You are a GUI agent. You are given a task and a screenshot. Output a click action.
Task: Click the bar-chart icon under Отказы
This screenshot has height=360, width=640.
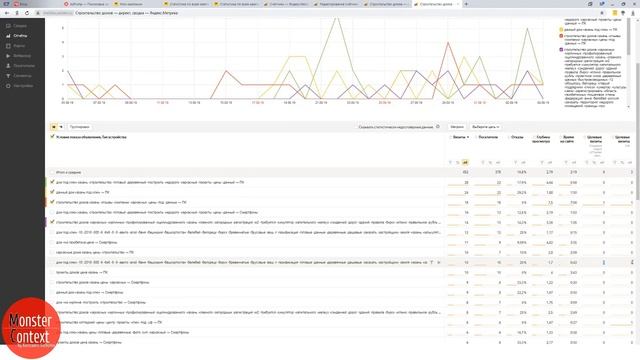click(x=523, y=162)
